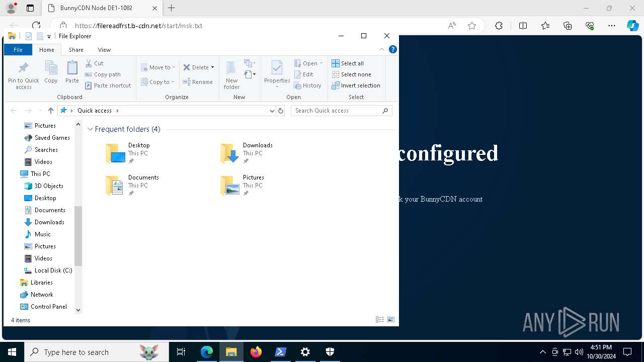
Task: Open Properties in the ribbon
Action: tap(277, 73)
